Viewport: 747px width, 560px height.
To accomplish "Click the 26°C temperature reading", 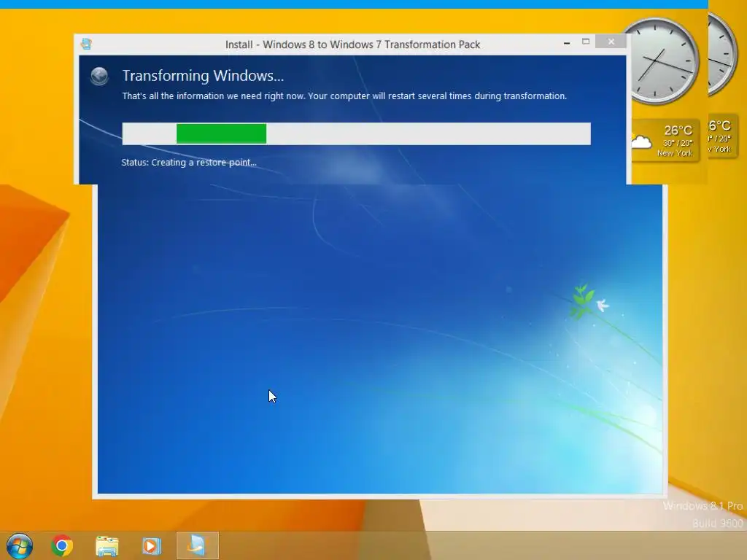I will [x=678, y=130].
